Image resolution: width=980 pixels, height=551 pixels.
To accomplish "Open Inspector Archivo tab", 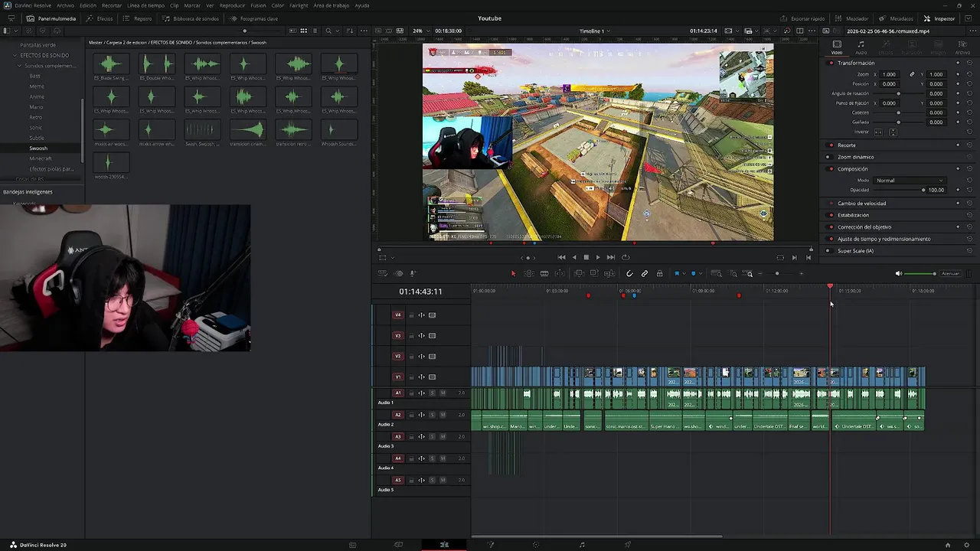I will [962, 47].
